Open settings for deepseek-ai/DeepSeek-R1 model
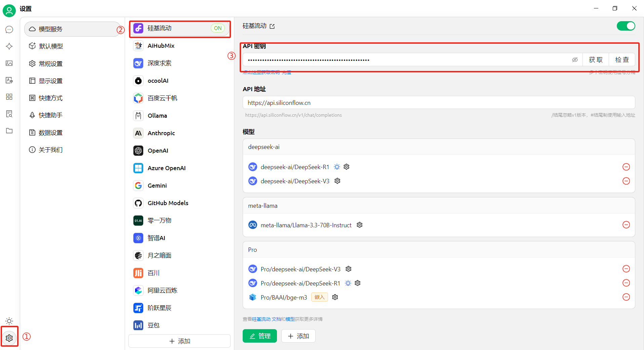The width and height of the screenshot is (644, 350). 347,167
